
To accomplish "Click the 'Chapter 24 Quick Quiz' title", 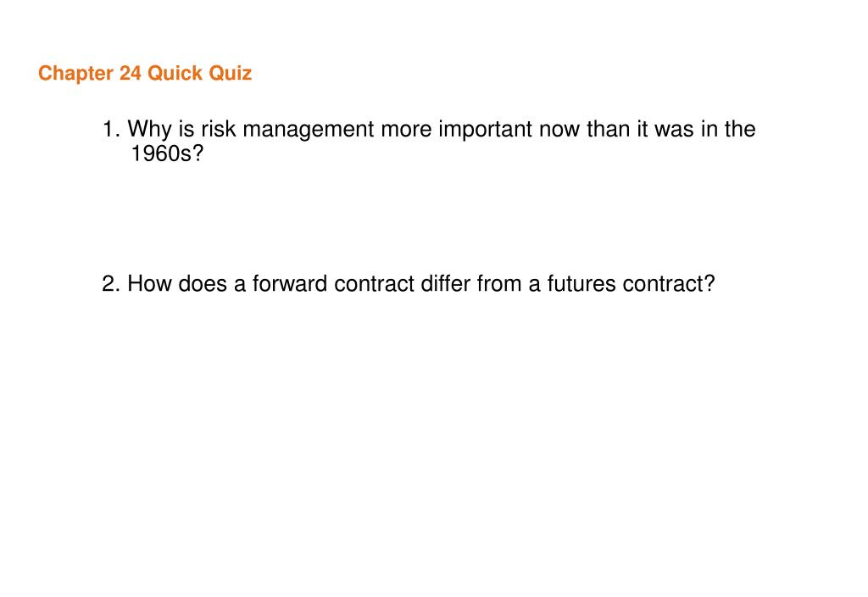I will click(145, 74).
